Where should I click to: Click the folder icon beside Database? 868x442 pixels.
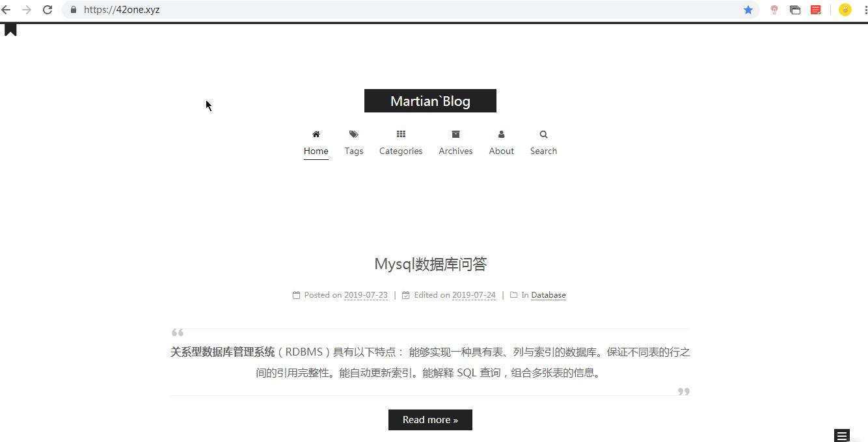[513, 294]
